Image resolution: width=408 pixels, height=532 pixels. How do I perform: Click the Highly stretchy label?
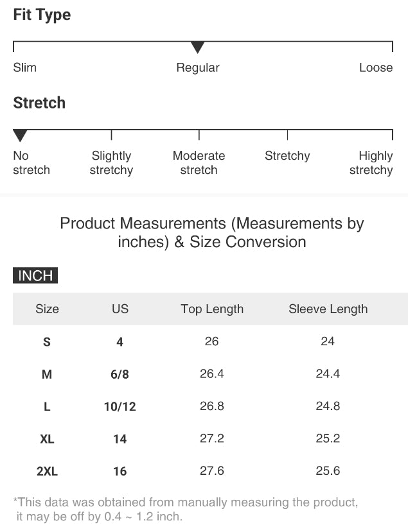[371, 163]
